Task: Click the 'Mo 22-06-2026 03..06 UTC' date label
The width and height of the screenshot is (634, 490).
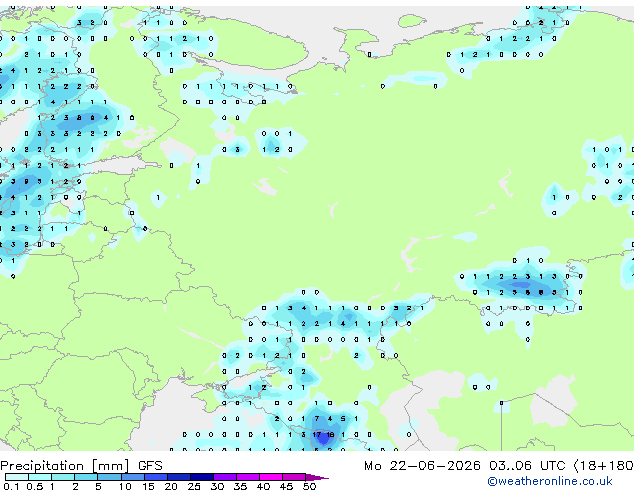Action: coord(464,466)
